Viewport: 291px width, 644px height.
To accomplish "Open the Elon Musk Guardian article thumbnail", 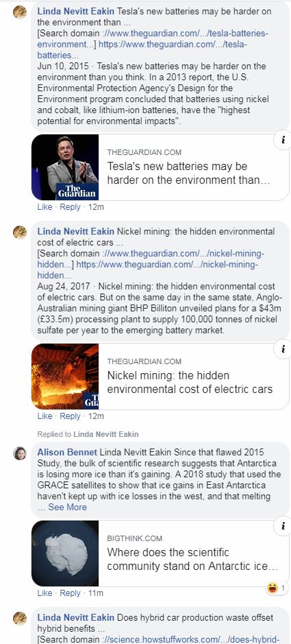I will coord(65,167).
